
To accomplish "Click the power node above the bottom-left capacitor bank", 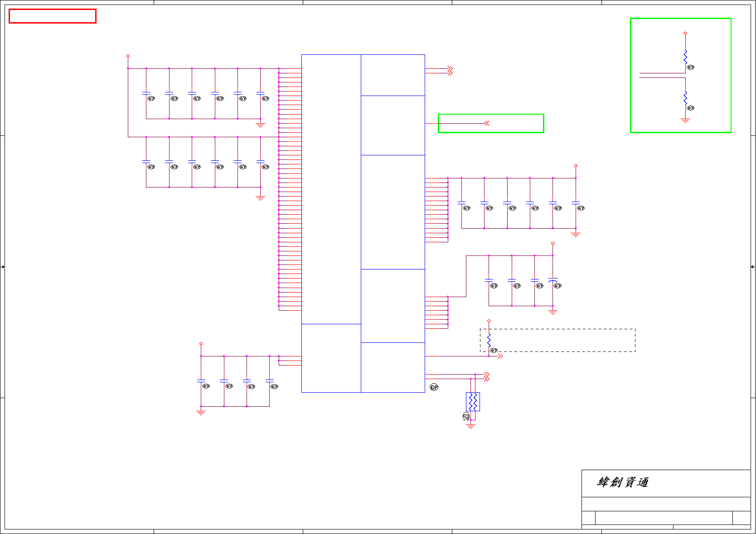I will (201, 344).
